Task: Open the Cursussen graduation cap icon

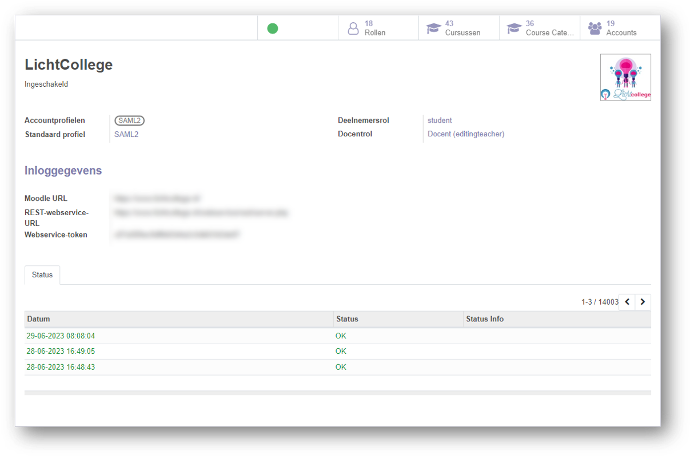Action: (x=433, y=28)
